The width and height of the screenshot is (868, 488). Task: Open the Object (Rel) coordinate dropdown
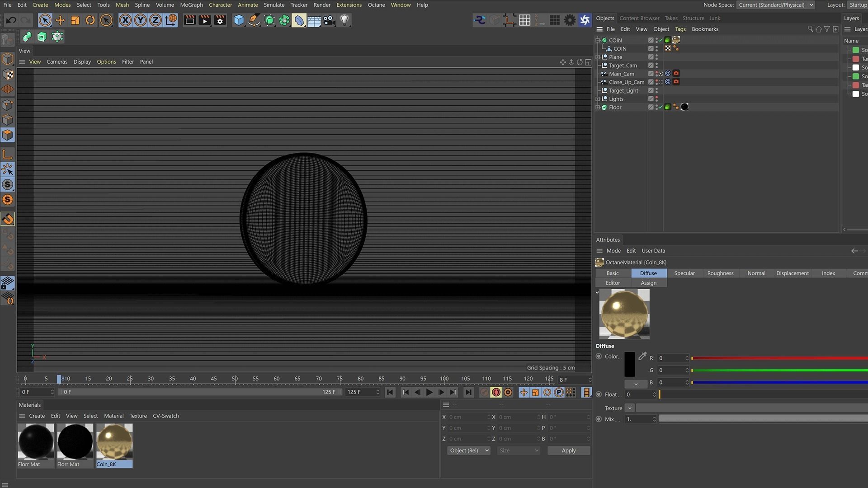(469, 450)
